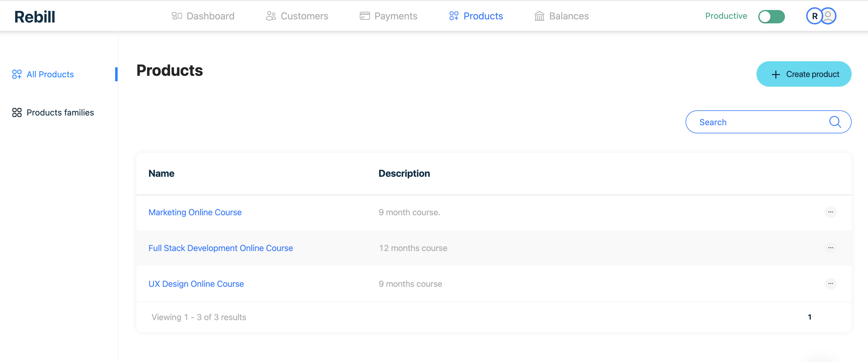The image size is (868, 362).
Task: Open options menu for UX Design Online Course
Action: 830,283
